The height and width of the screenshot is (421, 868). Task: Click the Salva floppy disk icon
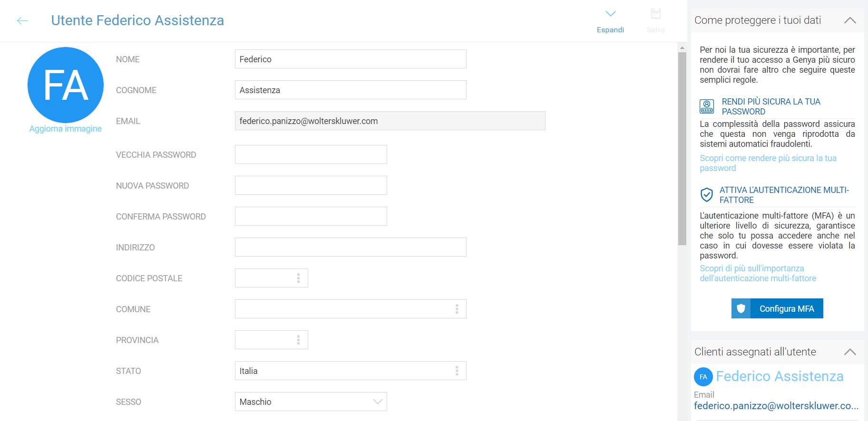pyautogui.click(x=655, y=13)
